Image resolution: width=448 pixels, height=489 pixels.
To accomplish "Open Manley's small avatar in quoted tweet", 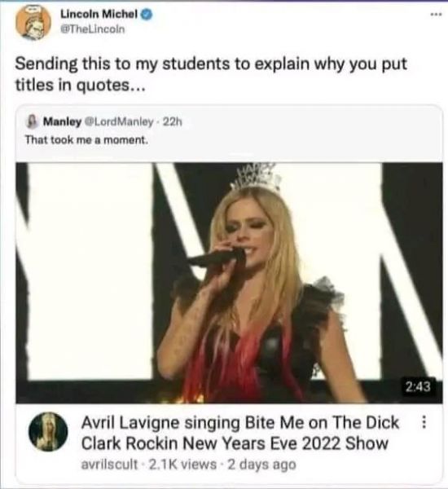I will (32, 121).
